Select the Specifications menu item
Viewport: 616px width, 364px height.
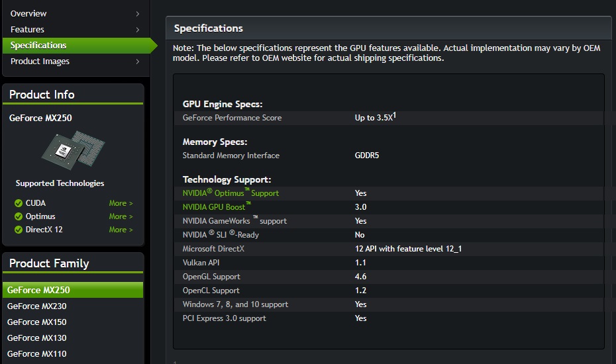(x=38, y=46)
